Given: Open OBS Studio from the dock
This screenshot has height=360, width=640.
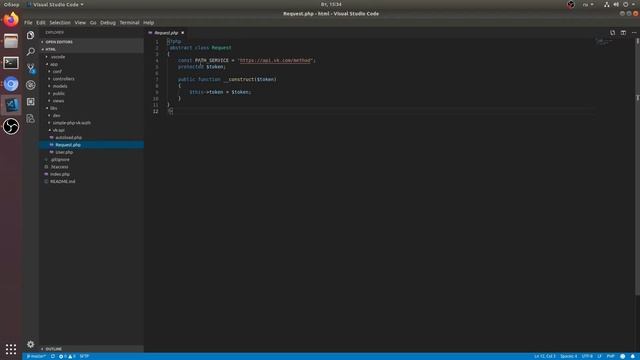Looking at the screenshot, I should coord(11,126).
